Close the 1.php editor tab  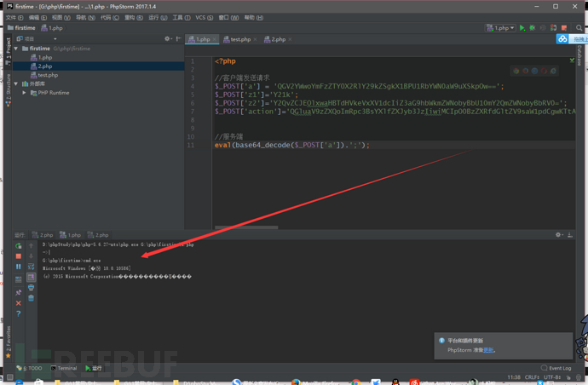(215, 39)
